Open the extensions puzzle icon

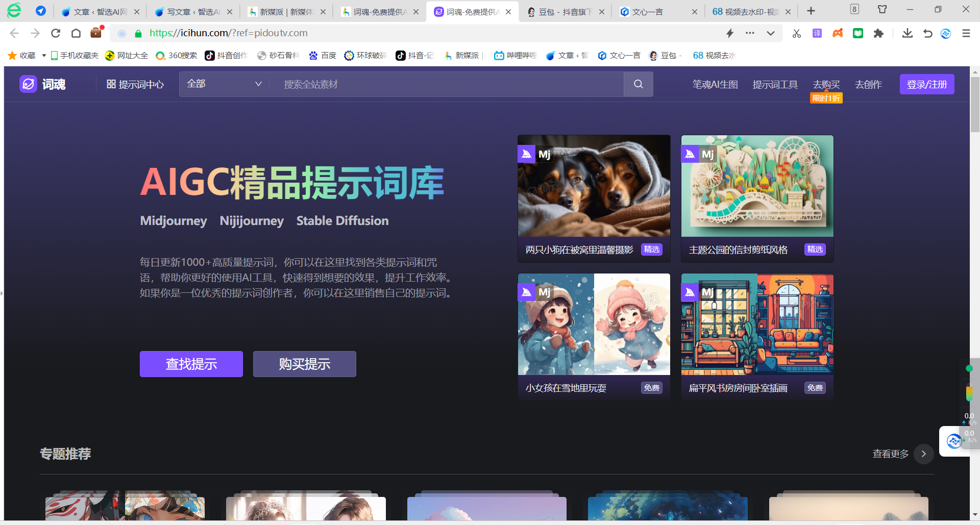tap(878, 33)
